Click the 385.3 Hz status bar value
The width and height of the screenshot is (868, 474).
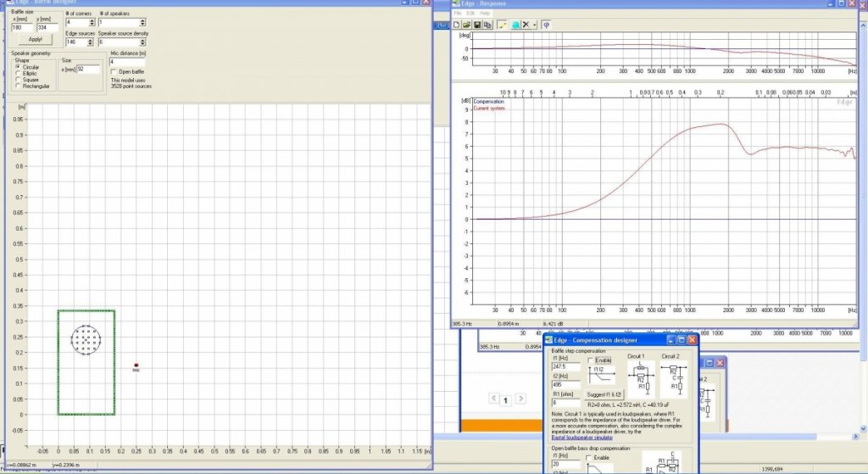[462, 324]
